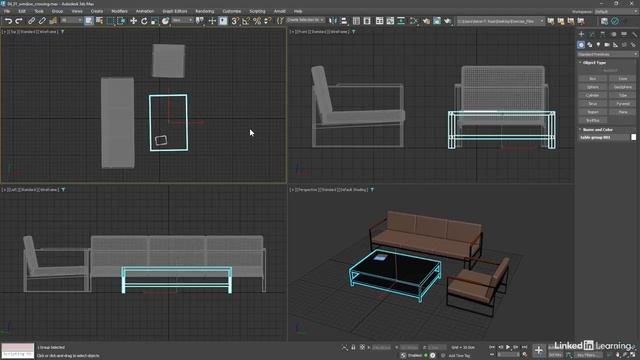Collapse the Object Type rollout
The image size is (640, 360).
click(x=594, y=62)
